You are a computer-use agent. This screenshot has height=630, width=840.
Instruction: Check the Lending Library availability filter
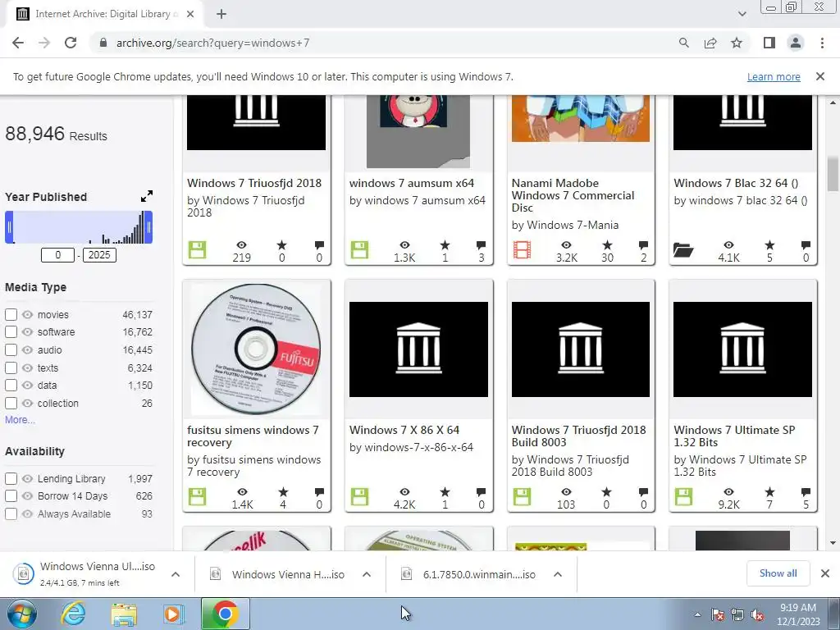coord(11,478)
